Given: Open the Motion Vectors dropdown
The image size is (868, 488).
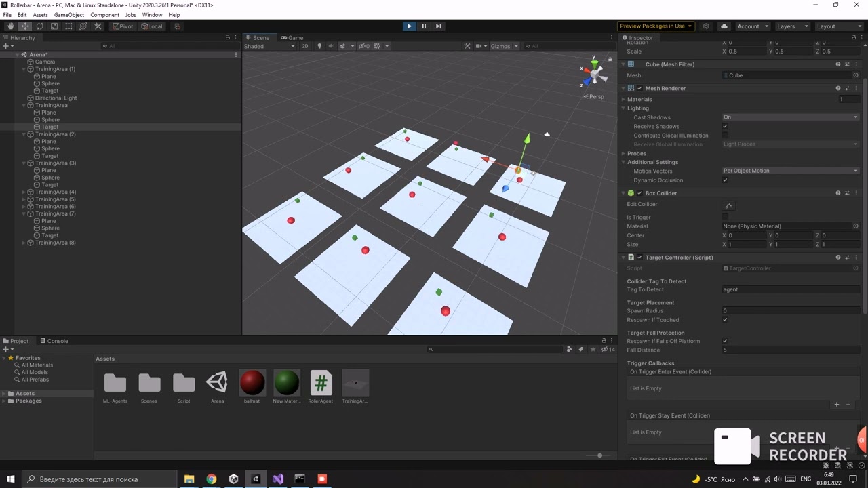Looking at the screenshot, I should coord(791,171).
